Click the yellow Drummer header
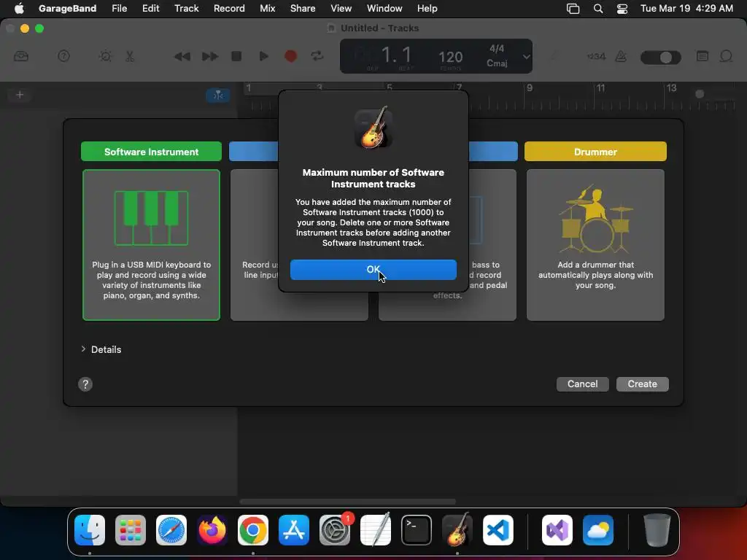Image resolution: width=747 pixels, height=560 pixels. tap(595, 152)
